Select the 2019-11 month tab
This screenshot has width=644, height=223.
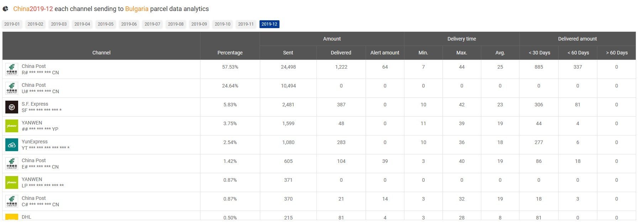click(246, 24)
